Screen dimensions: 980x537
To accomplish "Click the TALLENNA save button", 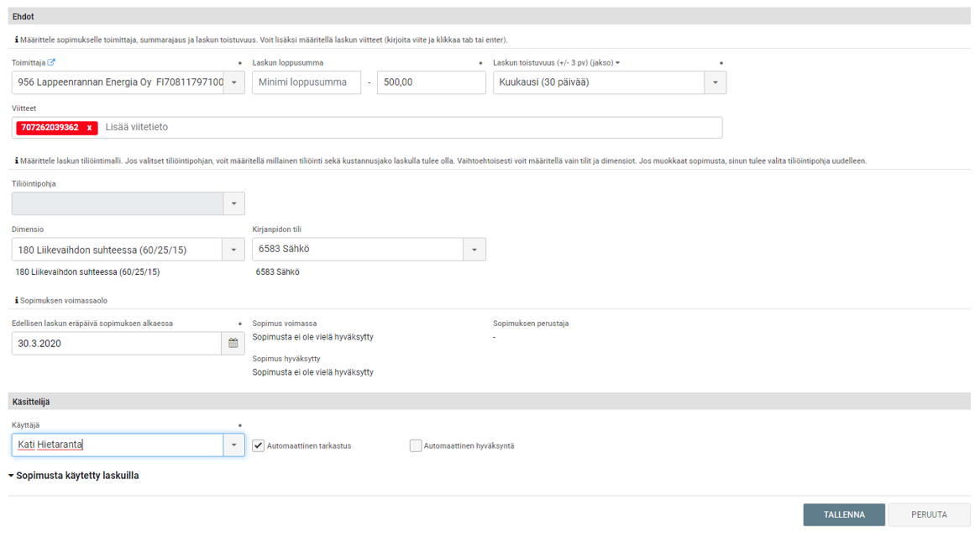I will click(x=843, y=515).
